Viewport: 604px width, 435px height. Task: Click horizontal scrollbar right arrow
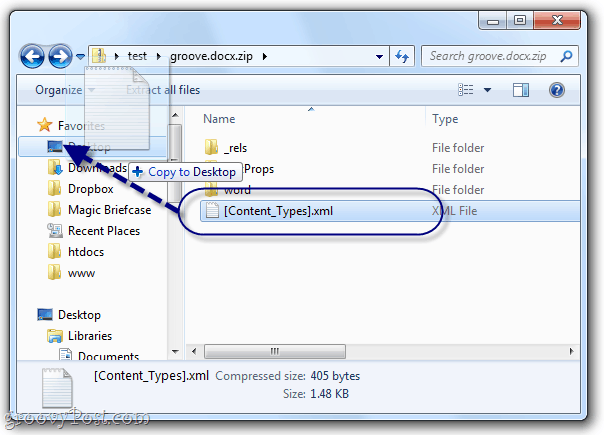[x=572, y=351]
